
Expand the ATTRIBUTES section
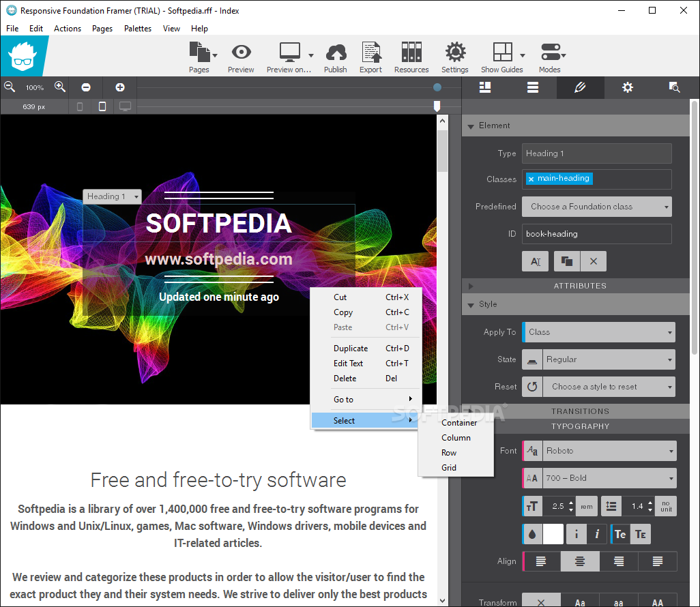(x=471, y=286)
